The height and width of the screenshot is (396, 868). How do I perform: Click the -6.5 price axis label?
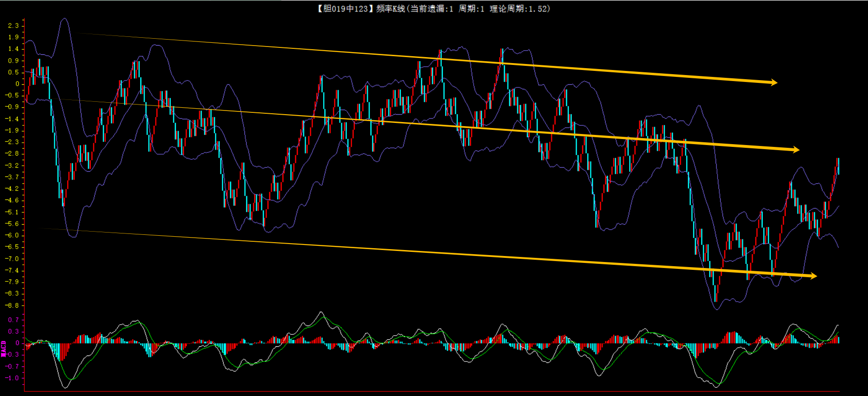point(12,247)
